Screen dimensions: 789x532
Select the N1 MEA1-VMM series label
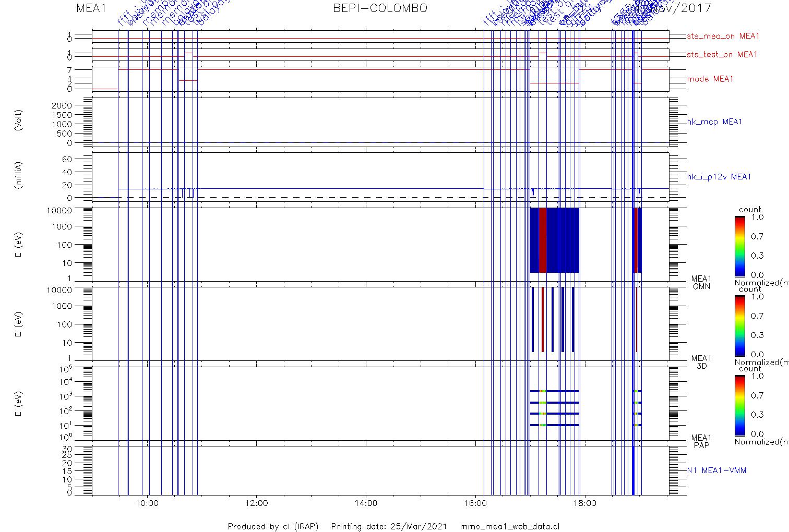(x=716, y=470)
